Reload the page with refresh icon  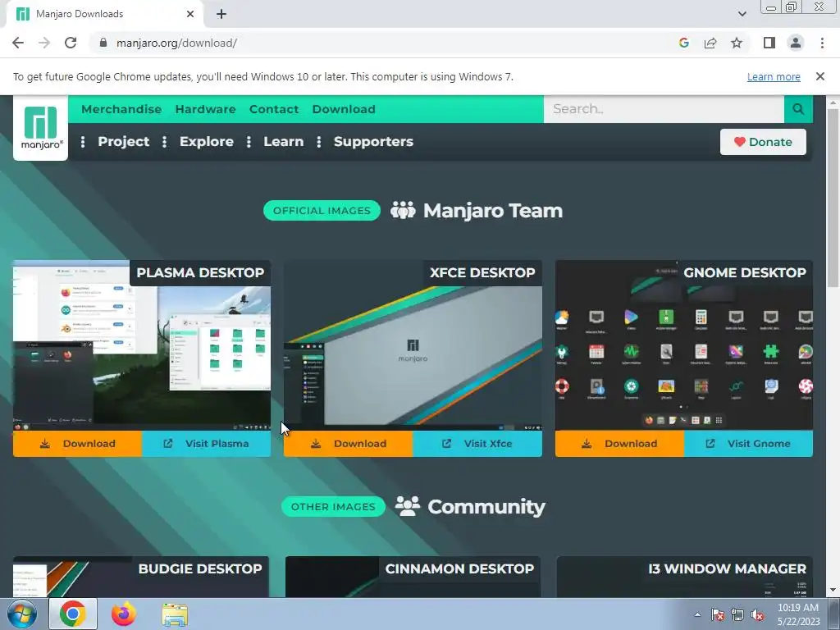[71, 43]
